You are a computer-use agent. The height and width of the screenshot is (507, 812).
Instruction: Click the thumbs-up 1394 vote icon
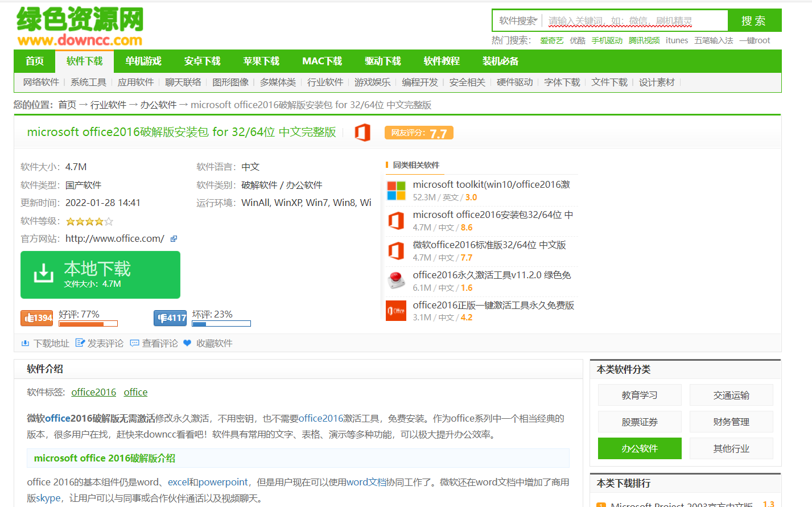click(37, 318)
